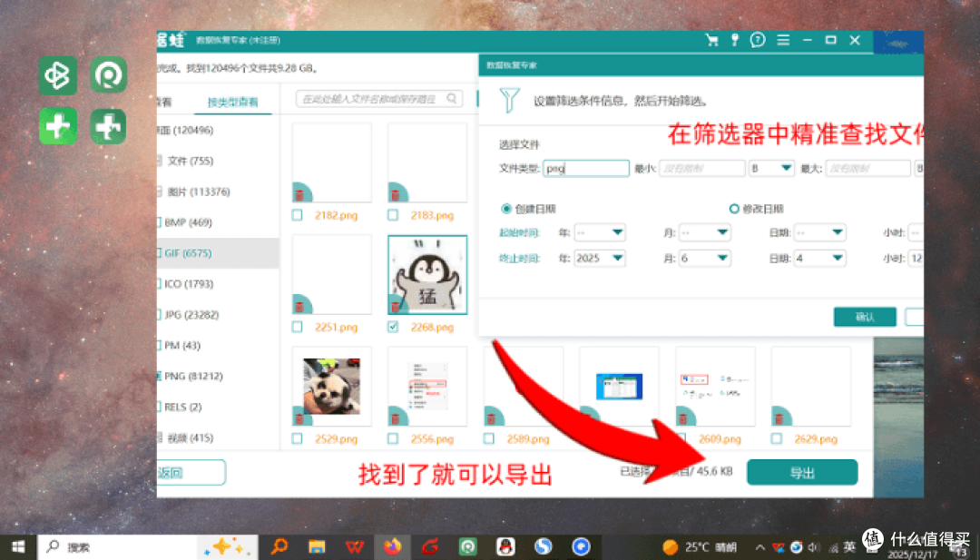Select the 创建日期 radio button
The image size is (980, 560).
(x=506, y=209)
